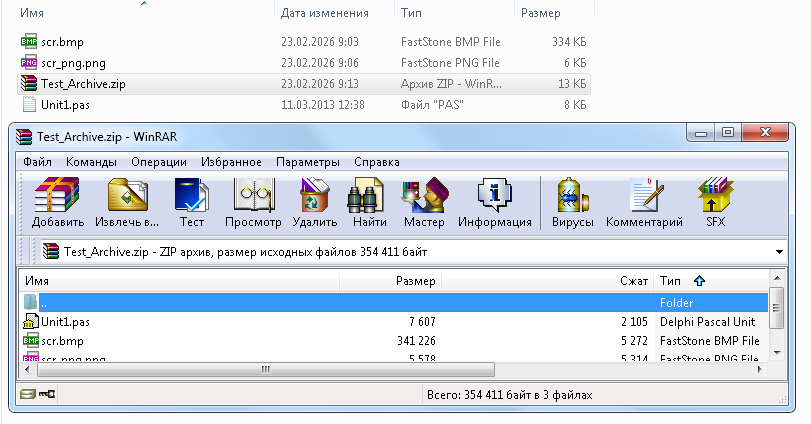Click the scr.bmp file icon in WinRAR
The height and width of the screenshot is (424, 811).
coord(31,341)
